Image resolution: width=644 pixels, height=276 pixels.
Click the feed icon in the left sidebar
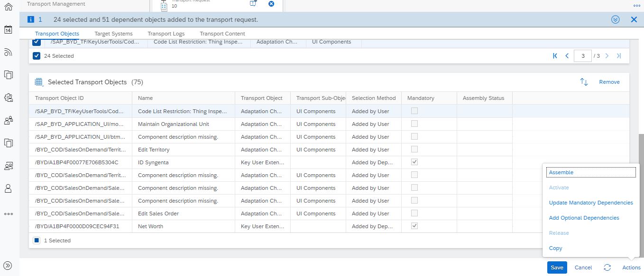[8, 52]
